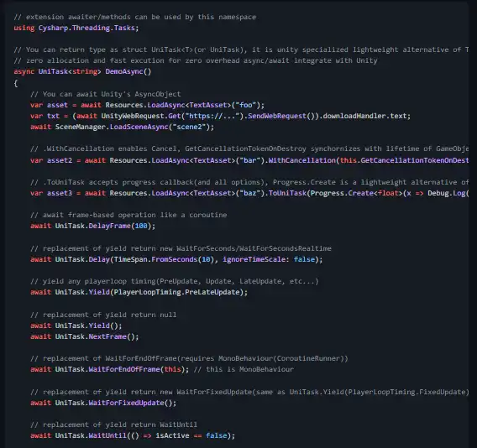Click the asset2 variable name
This screenshot has width=477, height=448.
pos(60,160)
